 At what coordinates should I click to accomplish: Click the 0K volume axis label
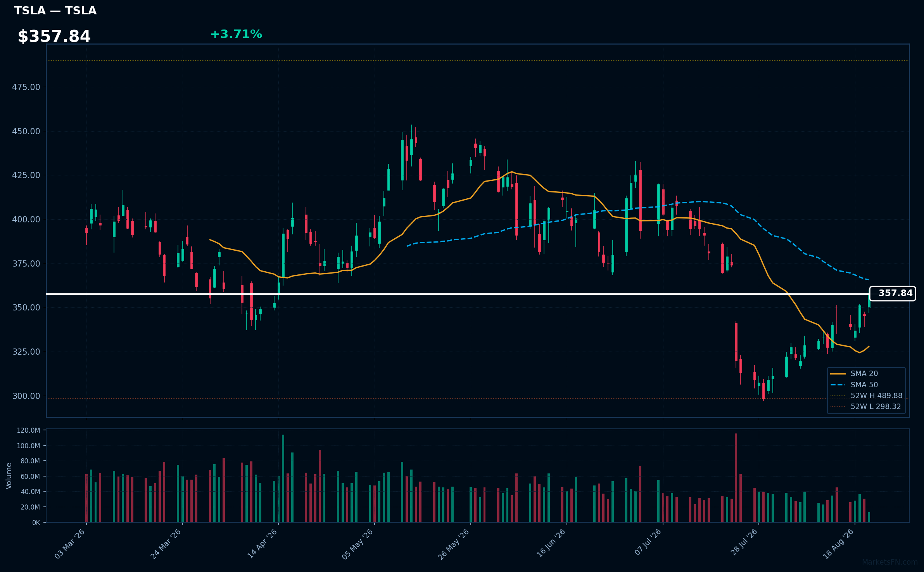point(36,523)
